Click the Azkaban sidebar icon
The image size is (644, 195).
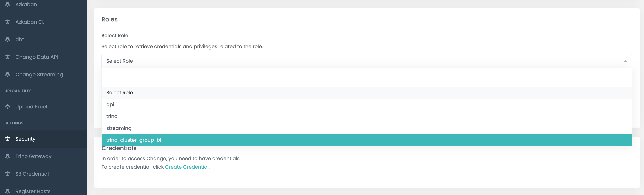(x=8, y=4)
